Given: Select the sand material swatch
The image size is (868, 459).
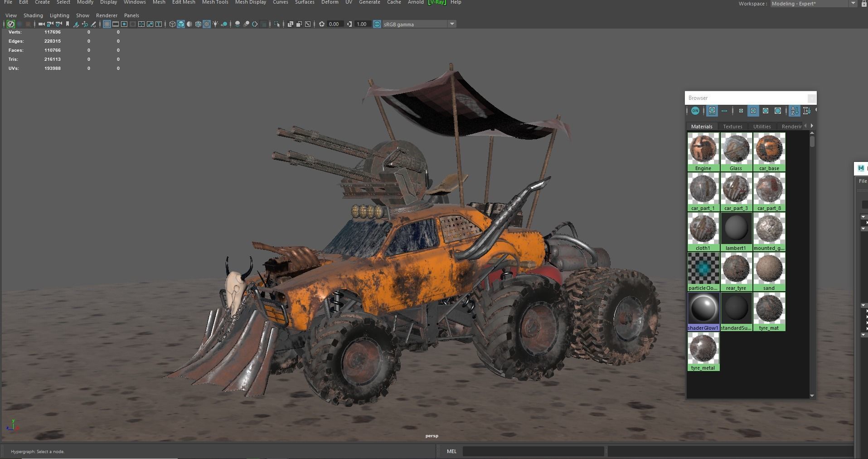Looking at the screenshot, I should tap(769, 272).
